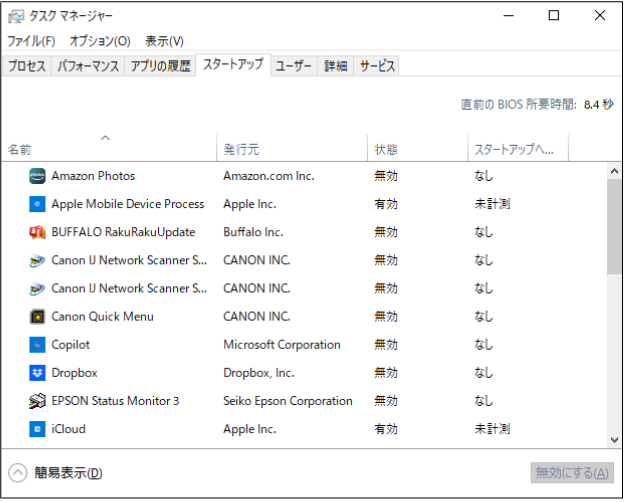Click the iCloud startup entry icon

click(x=37, y=429)
